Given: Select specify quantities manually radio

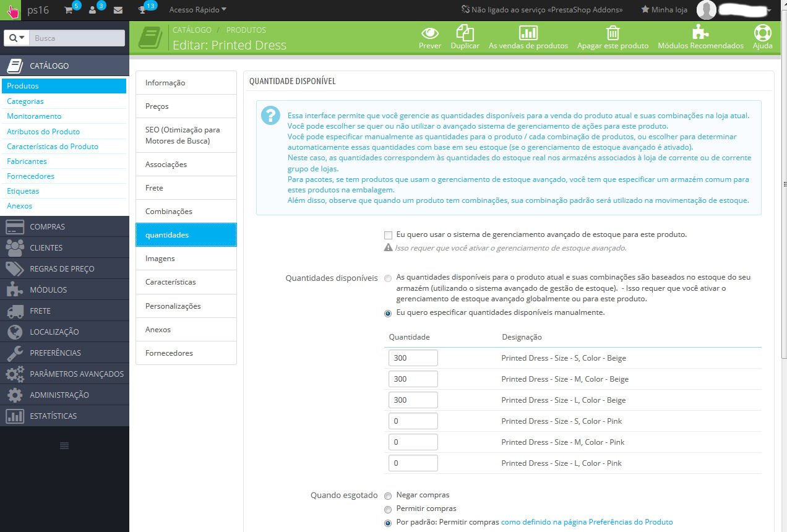Looking at the screenshot, I should [388, 313].
